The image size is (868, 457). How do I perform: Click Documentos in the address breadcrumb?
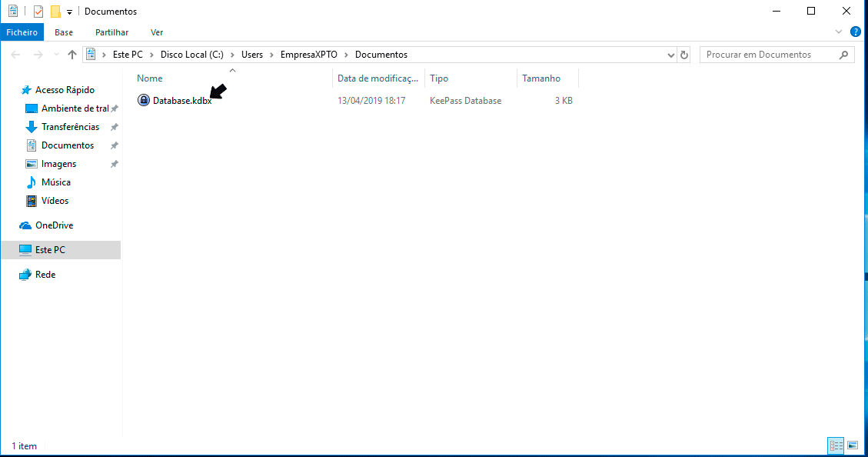point(381,55)
